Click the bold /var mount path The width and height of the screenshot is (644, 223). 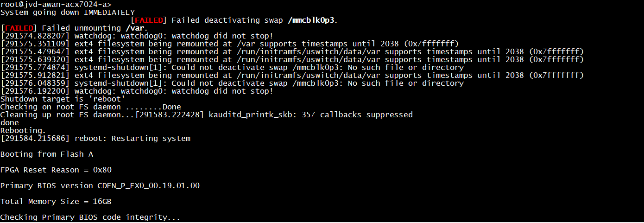[135, 28]
